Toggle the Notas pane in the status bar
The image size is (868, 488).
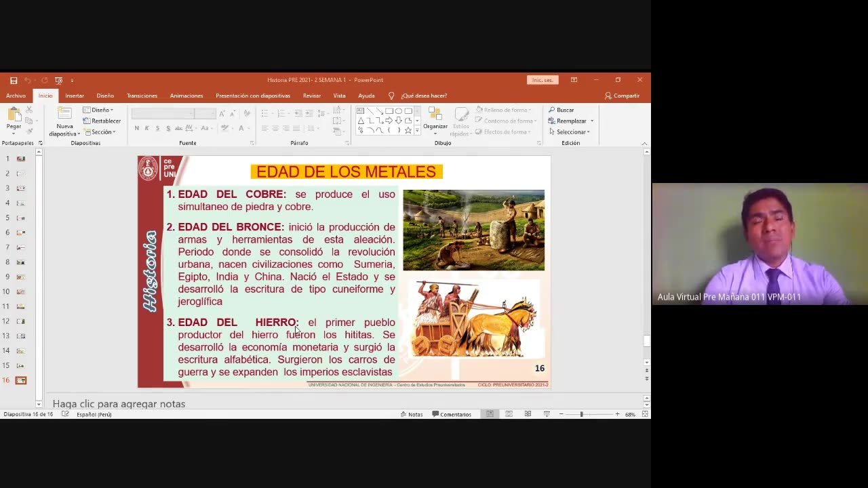pyautogui.click(x=412, y=414)
